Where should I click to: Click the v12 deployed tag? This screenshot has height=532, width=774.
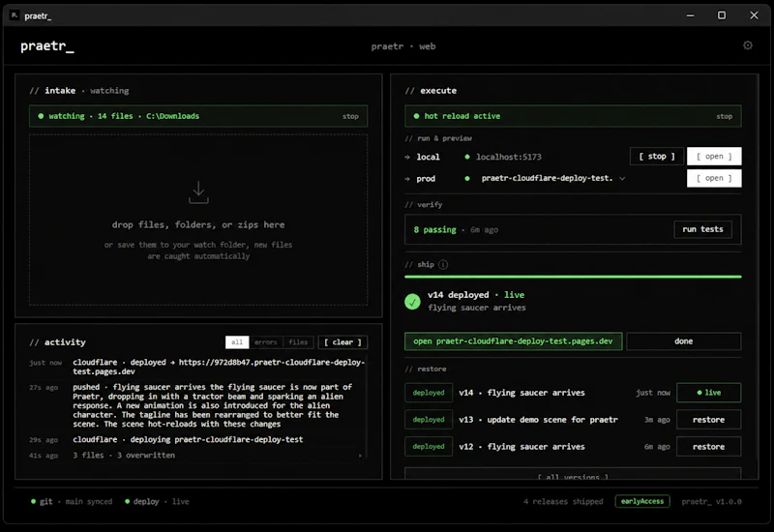429,447
